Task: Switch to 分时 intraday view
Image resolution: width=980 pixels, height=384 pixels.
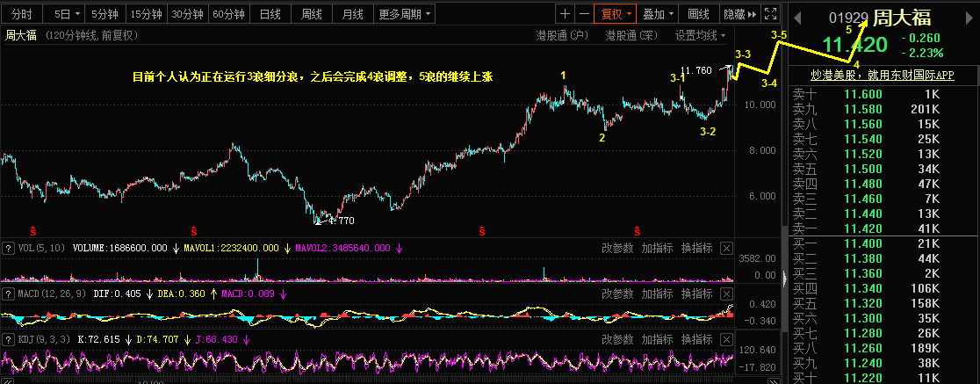Action: pos(22,14)
